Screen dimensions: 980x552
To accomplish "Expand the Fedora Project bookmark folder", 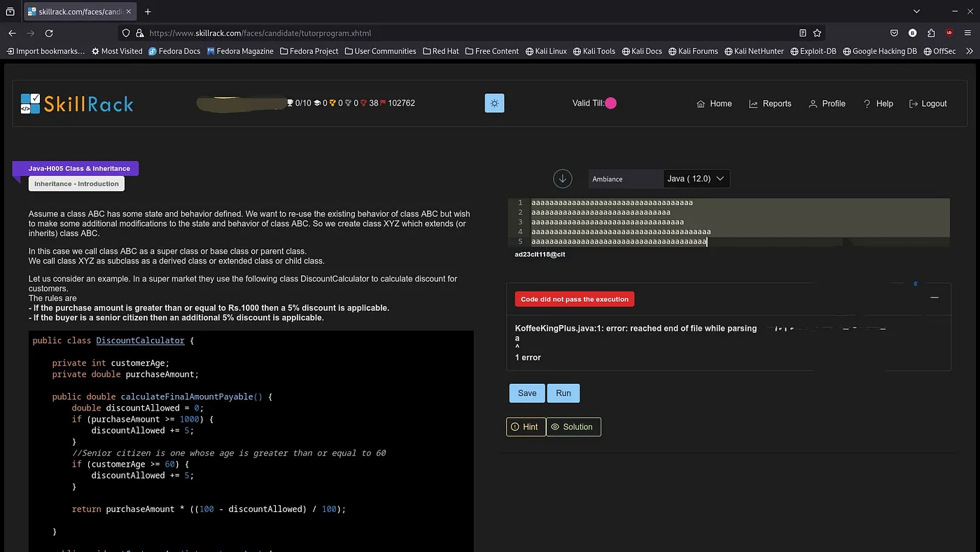I will click(x=309, y=51).
